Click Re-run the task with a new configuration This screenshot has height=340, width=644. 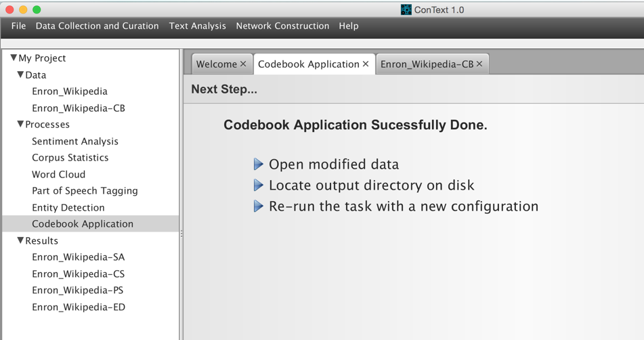[404, 206]
